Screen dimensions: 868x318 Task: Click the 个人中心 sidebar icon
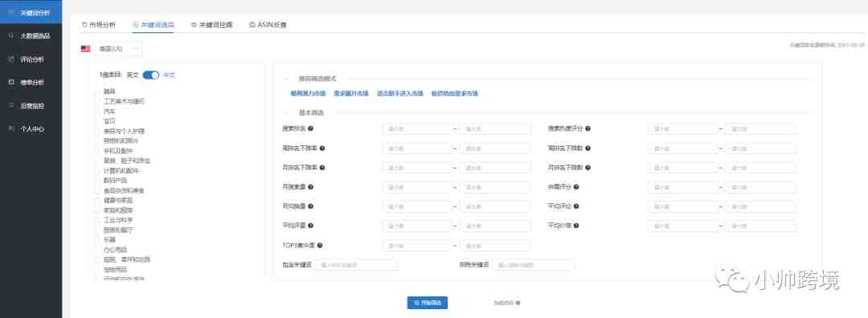click(x=11, y=128)
